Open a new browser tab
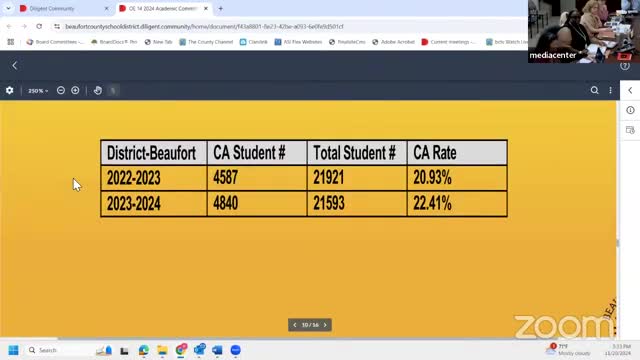 point(220,8)
